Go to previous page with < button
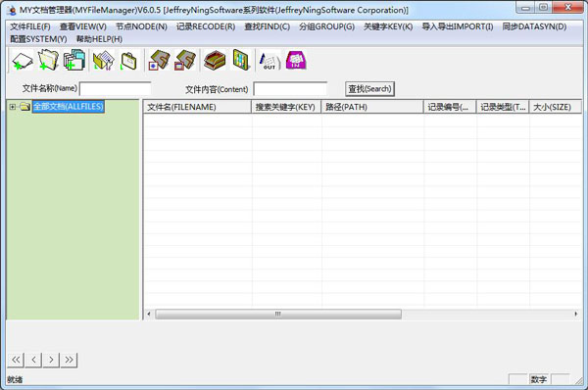This screenshot has height=390, width=588. point(33,360)
